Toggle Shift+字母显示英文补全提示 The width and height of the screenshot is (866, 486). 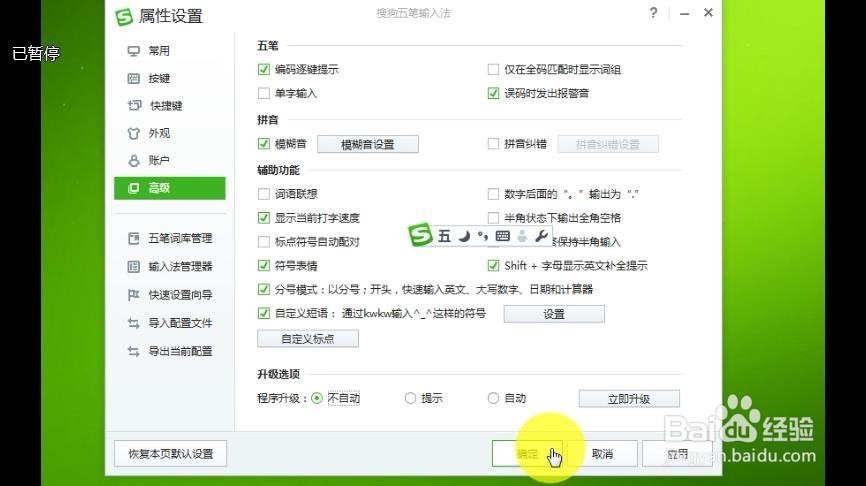(493, 266)
